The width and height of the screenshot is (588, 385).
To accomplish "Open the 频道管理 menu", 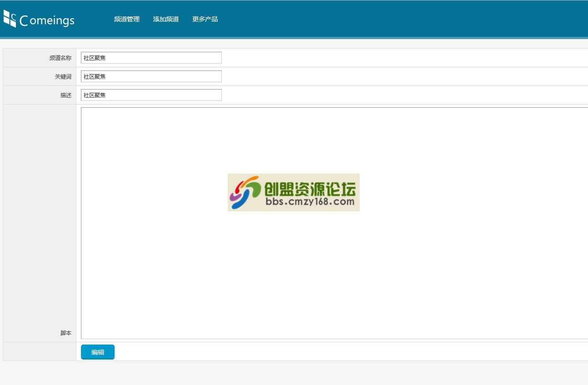I will click(127, 19).
